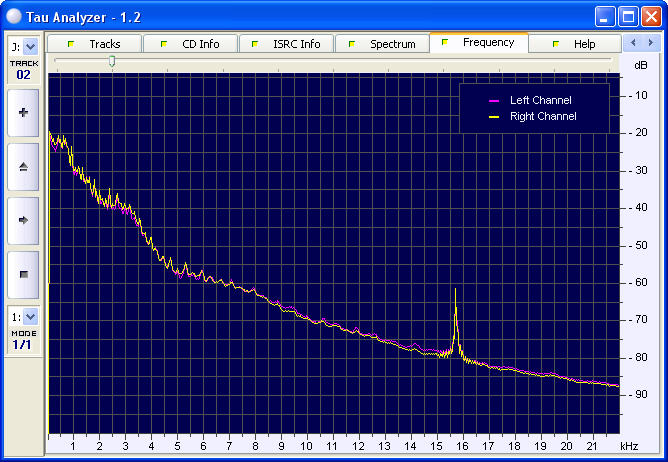Click the 16 kHz axis tick label

point(462,446)
